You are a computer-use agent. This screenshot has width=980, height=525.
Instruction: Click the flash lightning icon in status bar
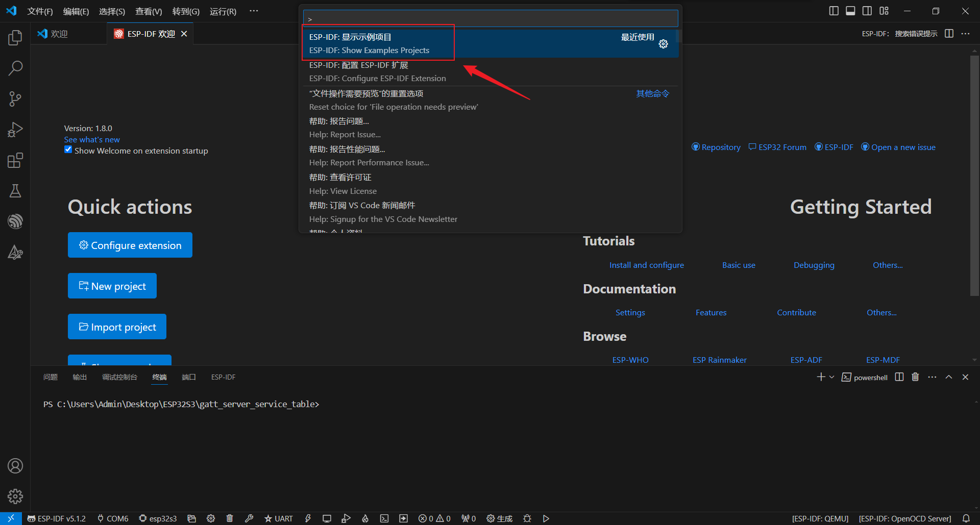[308, 518]
